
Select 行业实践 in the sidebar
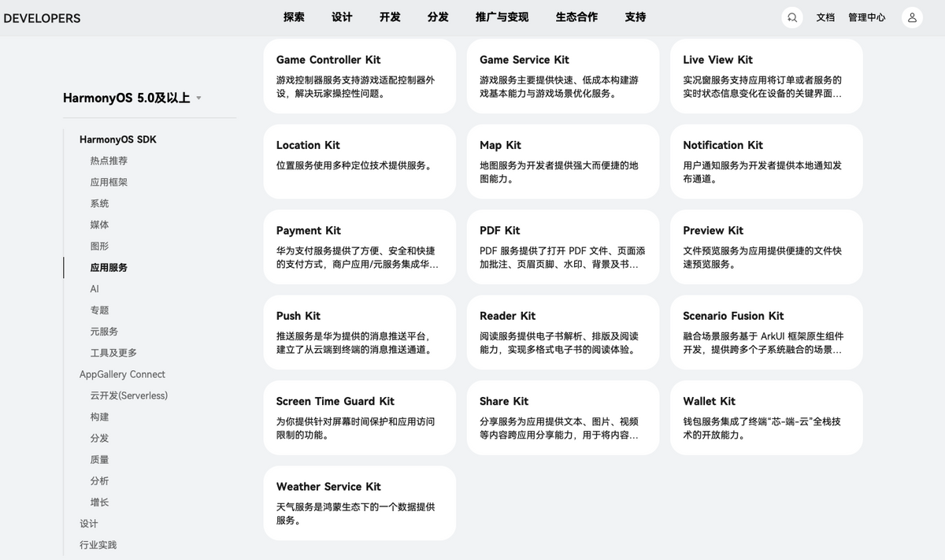point(98,545)
